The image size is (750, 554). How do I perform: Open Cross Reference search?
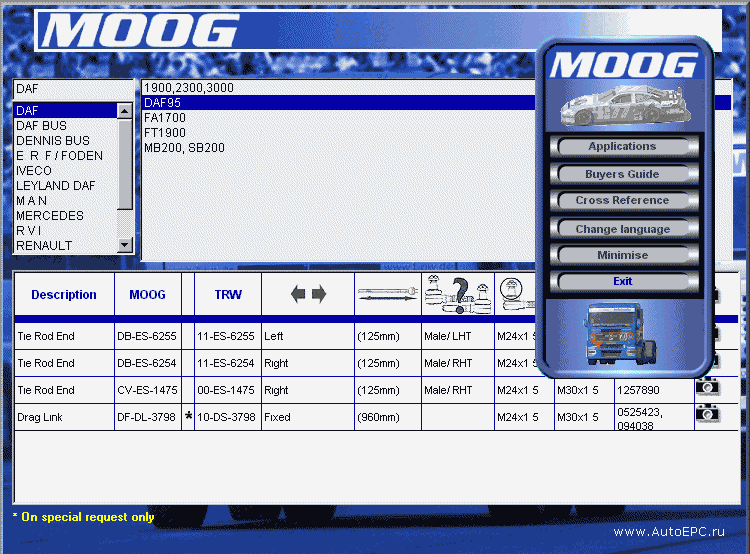coord(624,200)
